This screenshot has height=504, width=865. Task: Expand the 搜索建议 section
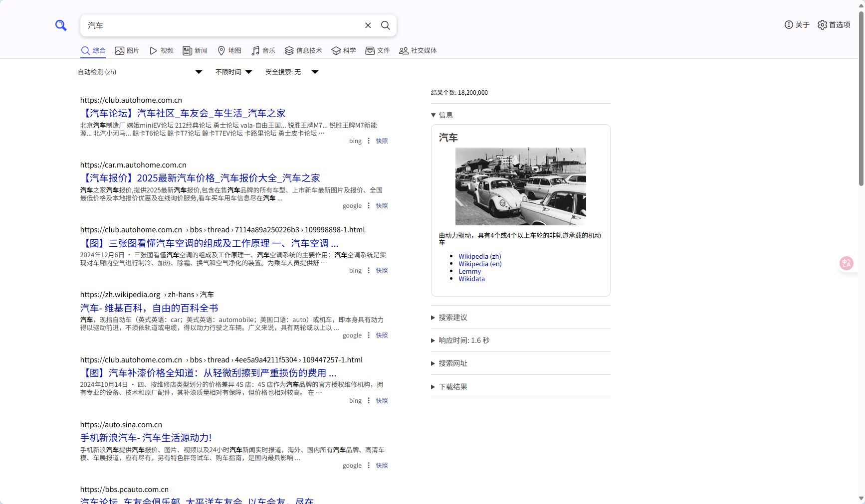[452, 318]
